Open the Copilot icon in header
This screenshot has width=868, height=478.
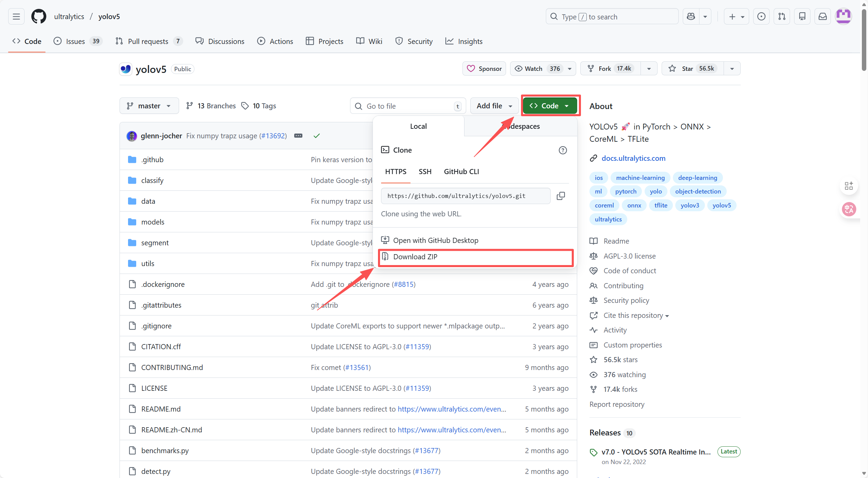tap(691, 17)
